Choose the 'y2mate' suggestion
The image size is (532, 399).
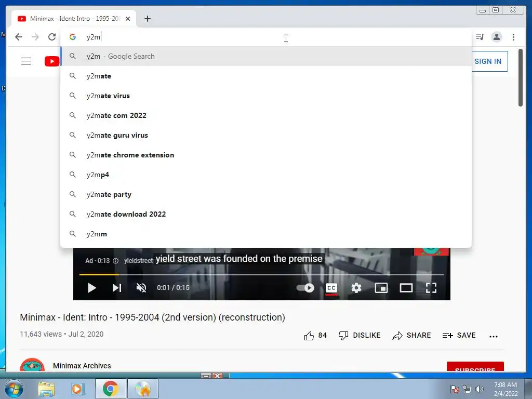266,76
